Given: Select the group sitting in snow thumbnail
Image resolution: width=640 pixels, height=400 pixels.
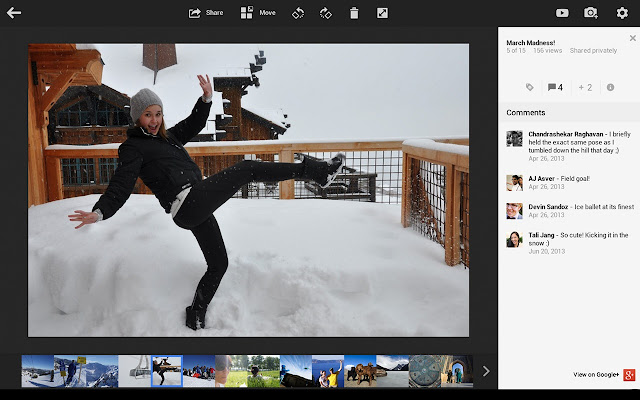Looking at the screenshot, I should coord(199,371).
